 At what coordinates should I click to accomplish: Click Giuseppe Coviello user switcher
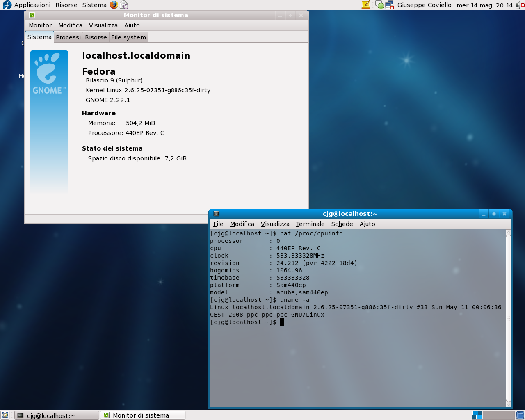click(424, 5)
